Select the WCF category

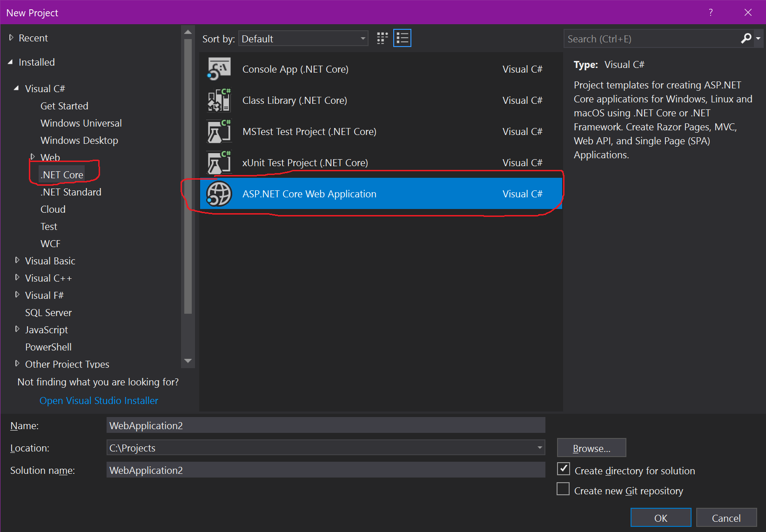50,244
